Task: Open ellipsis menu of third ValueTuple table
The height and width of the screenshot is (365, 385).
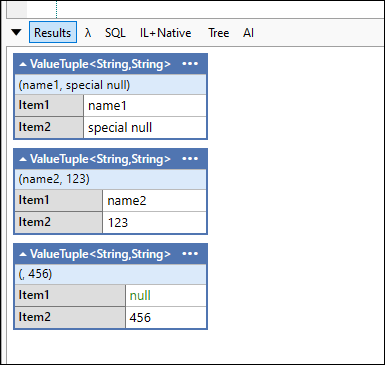Action: [x=190, y=254]
